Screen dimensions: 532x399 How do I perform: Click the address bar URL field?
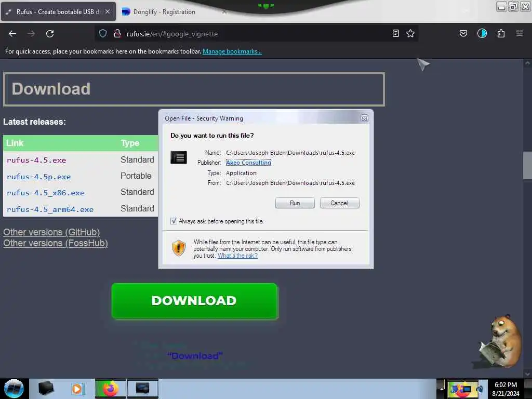point(257,34)
